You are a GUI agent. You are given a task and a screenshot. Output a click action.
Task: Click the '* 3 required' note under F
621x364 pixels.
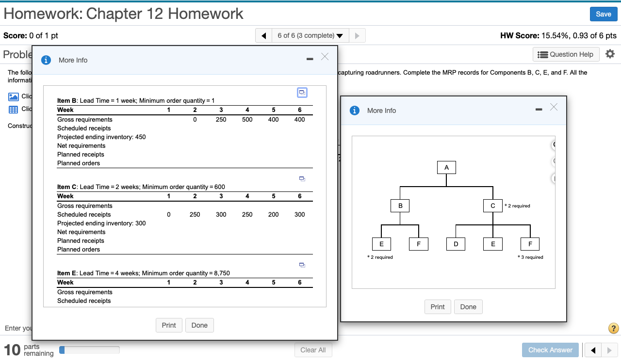pyautogui.click(x=530, y=257)
